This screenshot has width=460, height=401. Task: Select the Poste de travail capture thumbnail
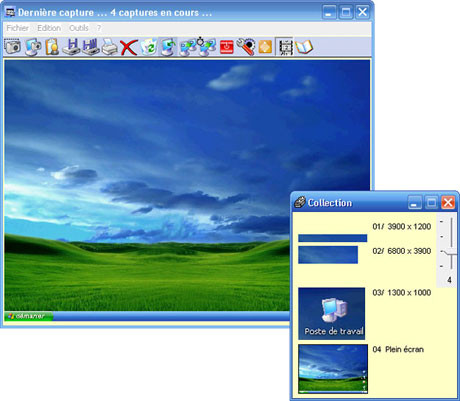point(332,314)
